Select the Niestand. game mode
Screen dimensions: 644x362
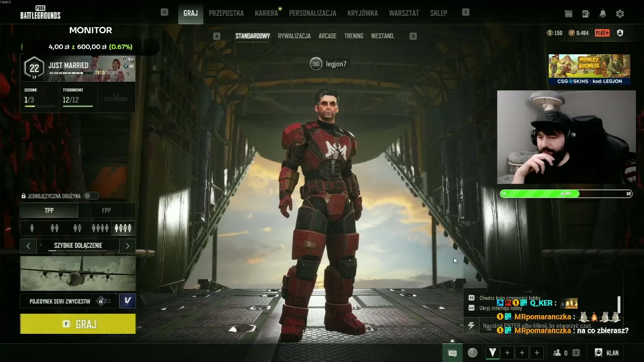tap(383, 36)
